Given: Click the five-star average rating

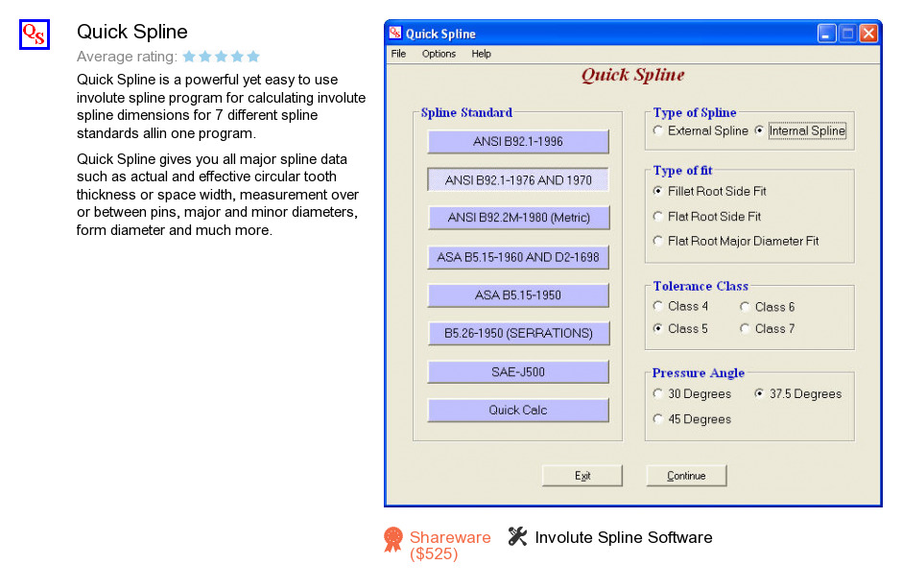Looking at the screenshot, I should pyautogui.click(x=222, y=57).
